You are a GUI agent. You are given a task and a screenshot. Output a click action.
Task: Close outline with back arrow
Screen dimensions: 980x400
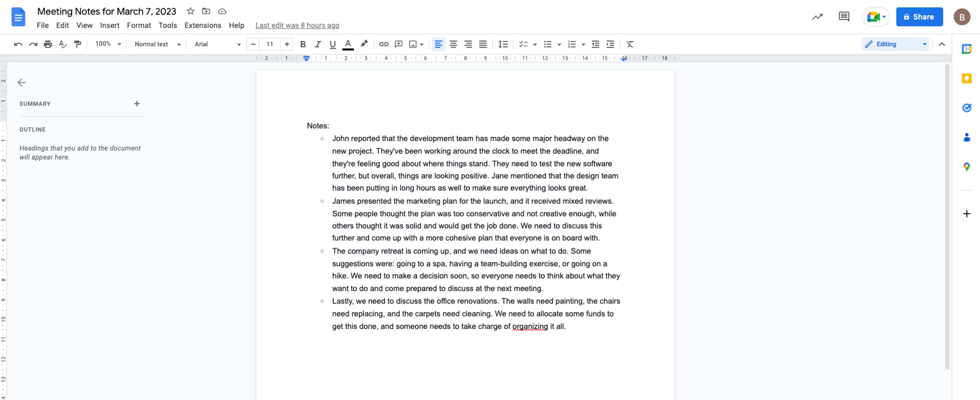(x=22, y=83)
